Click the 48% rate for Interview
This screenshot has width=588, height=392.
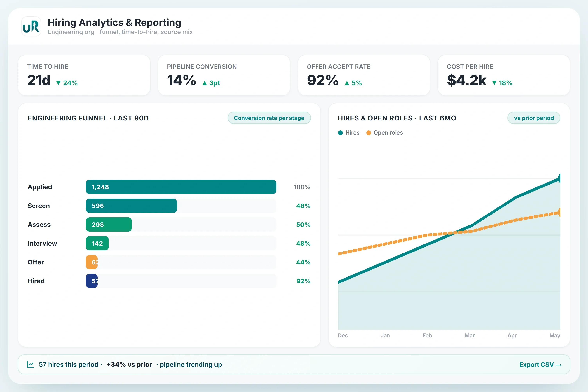303,243
